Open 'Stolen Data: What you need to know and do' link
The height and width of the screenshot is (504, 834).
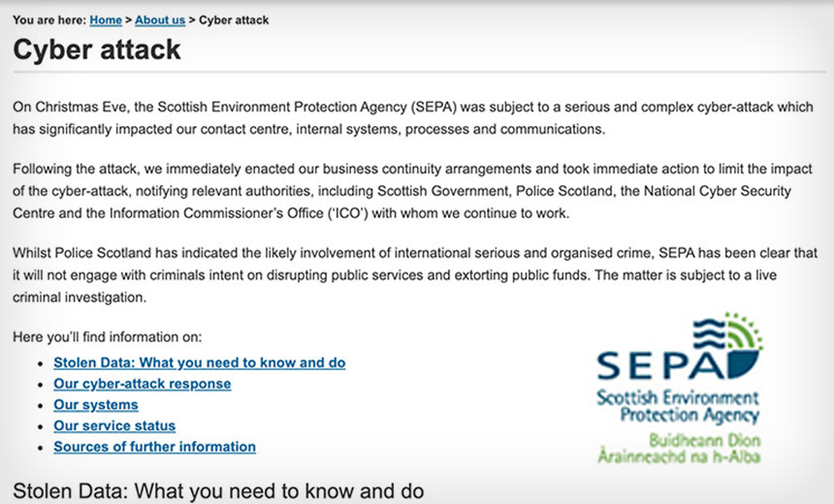199,362
